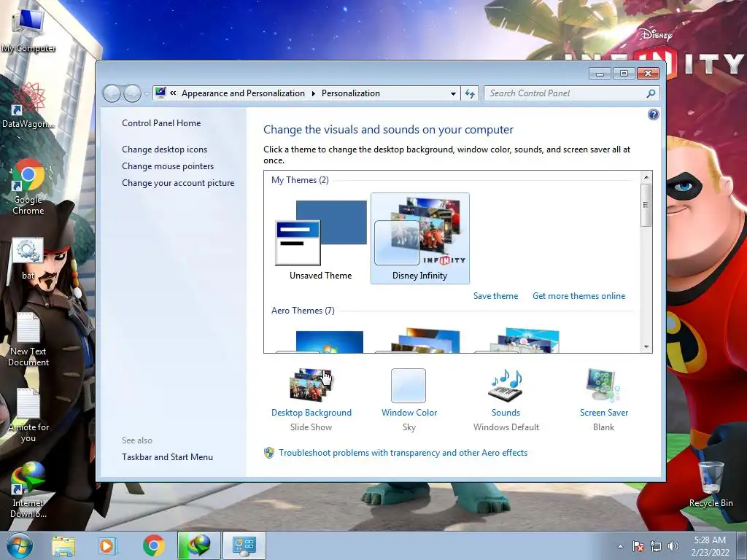Click the Appearance and Personalization breadcrumb

pos(243,93)
